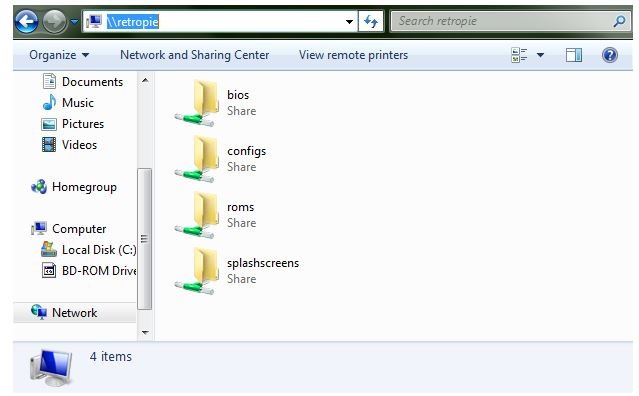Click the Network globe icon

click(39, 312)
